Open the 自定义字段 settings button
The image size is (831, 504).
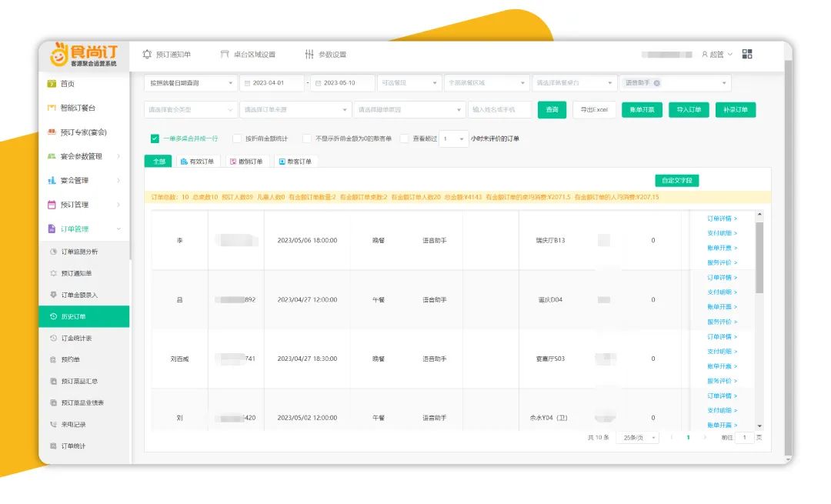pyautogui.click(x=677, y=181)
